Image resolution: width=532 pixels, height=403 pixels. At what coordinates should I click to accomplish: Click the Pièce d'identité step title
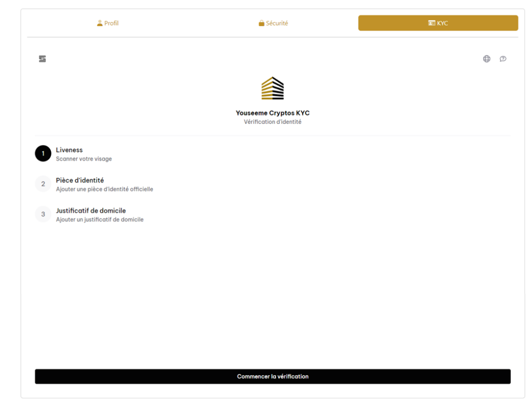[x=80, y=180]
